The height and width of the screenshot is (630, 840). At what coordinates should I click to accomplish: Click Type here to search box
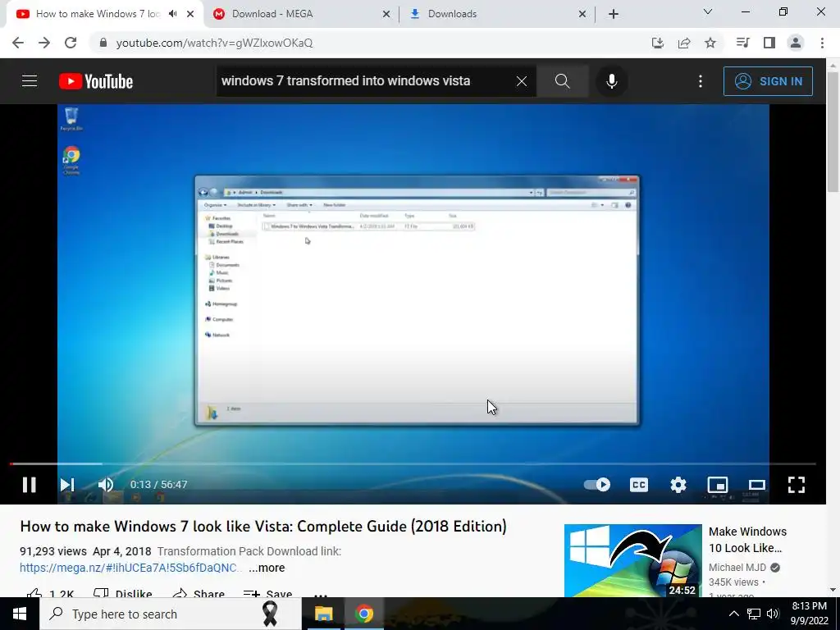click(x=171, y=614)
